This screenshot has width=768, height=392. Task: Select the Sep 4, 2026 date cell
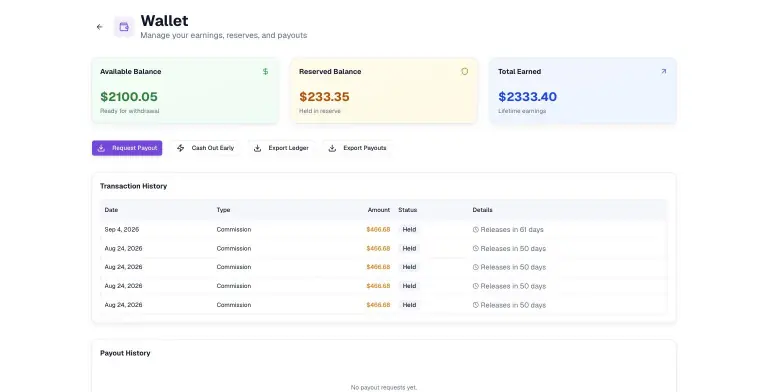(x=122, y=229)
